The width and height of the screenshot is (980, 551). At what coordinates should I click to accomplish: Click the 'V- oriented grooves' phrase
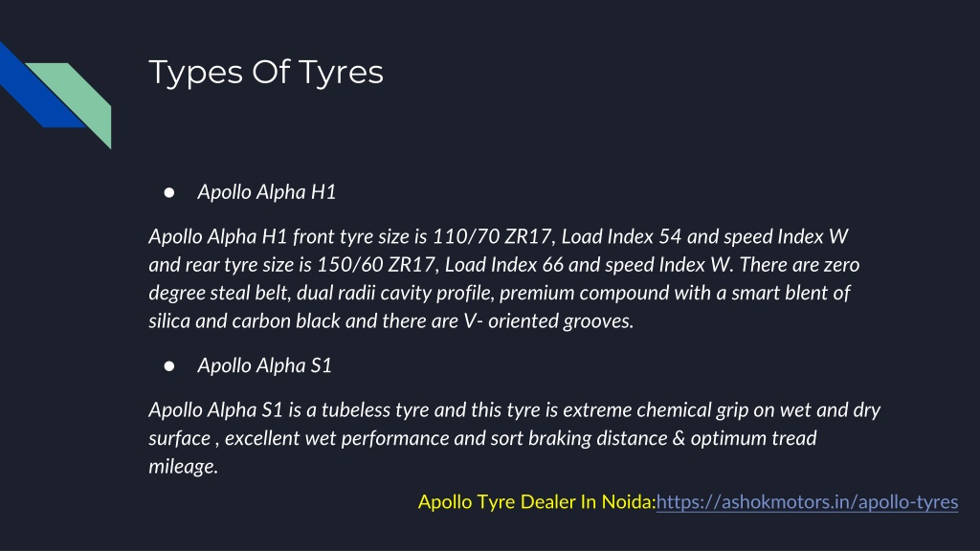(548, 321)
